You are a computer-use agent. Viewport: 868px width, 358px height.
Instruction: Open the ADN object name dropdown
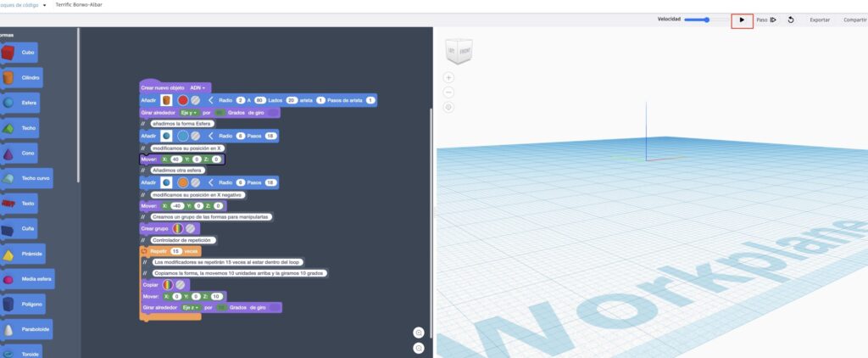tap(198, 87)
